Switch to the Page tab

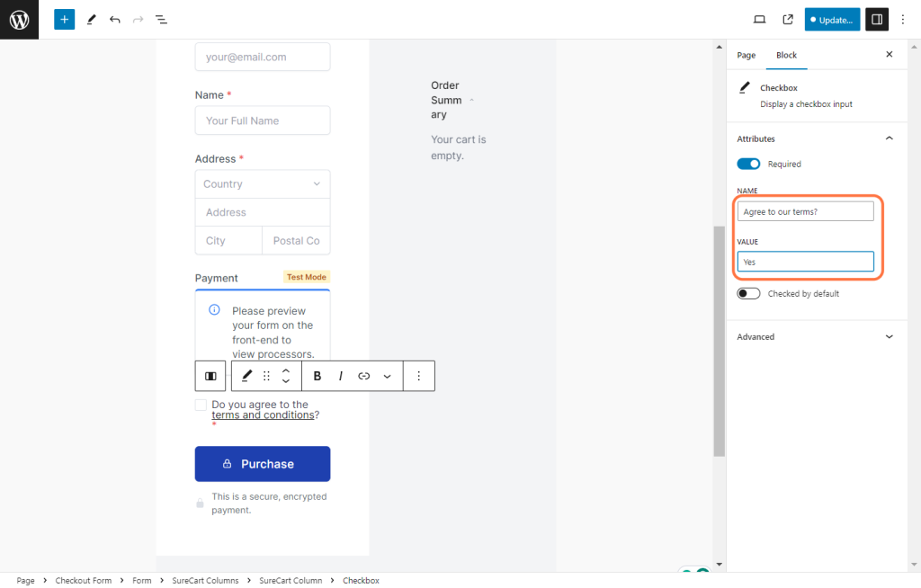746,55
